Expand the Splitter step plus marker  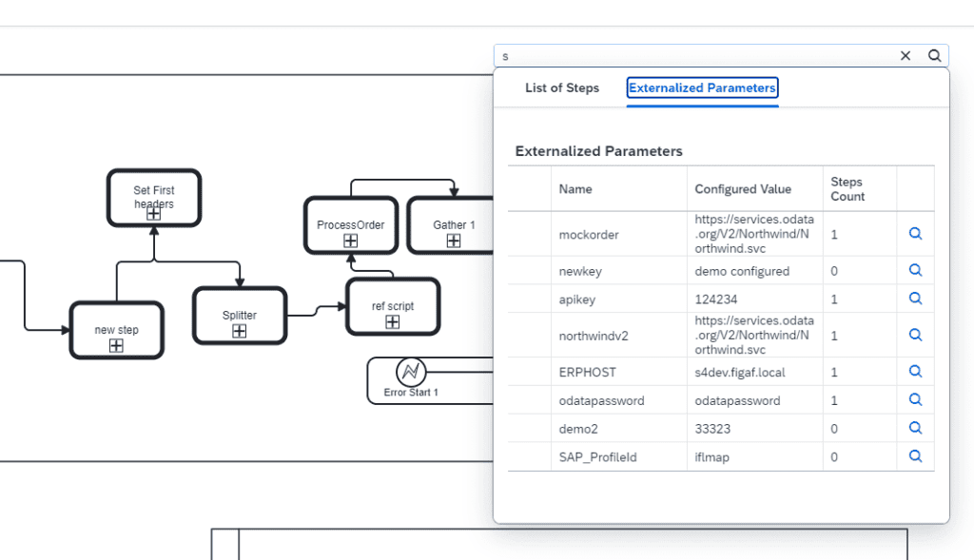coord(239,331)
